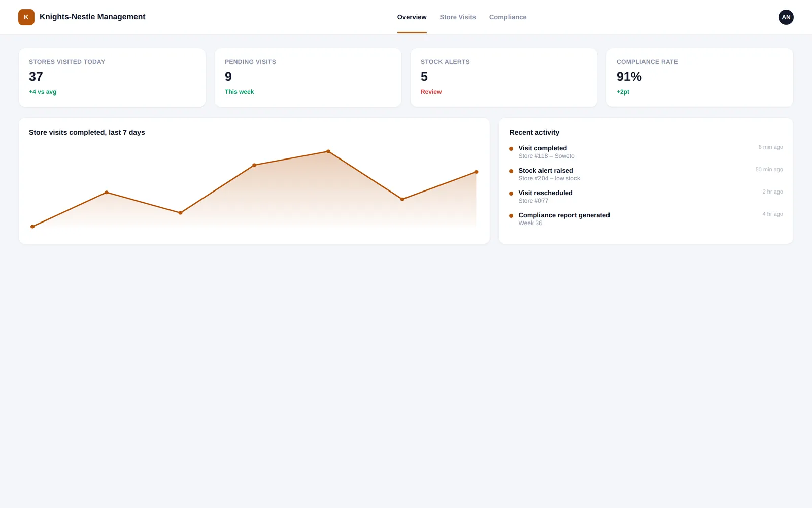Switch to the Overview tab
812x508 pixels.
click(412, 17)
